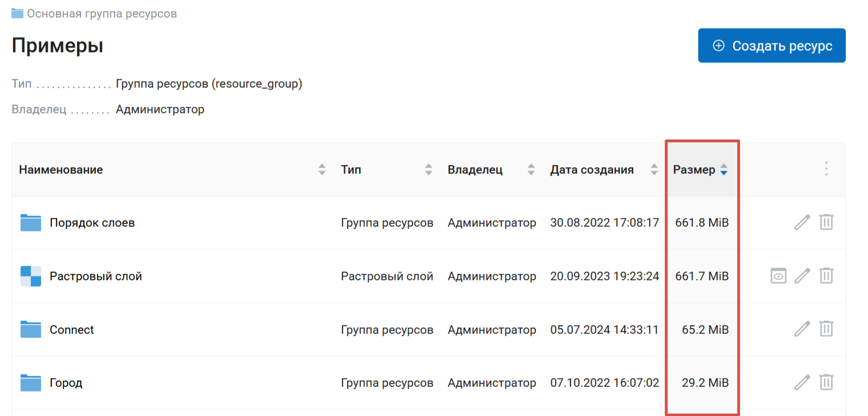Sort table by Наименование column
The image size is (868, 416).
(x=322, y=169)
